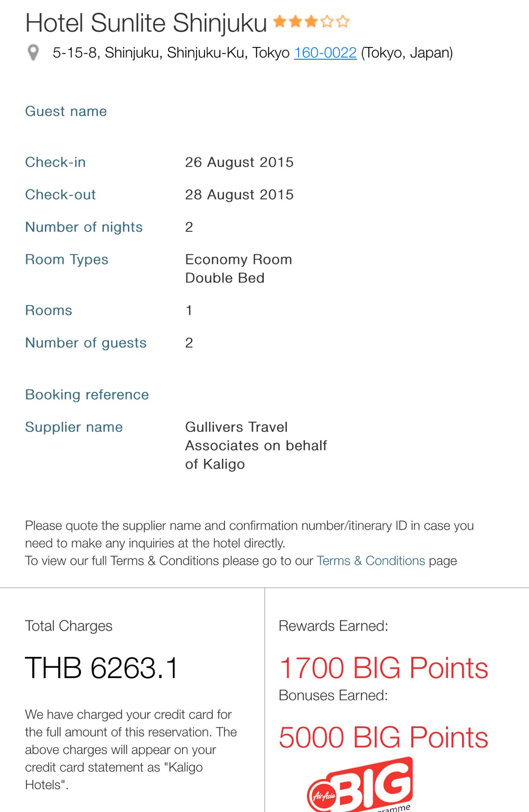The width and height of the screenshot is (529, 812).
Task: Click the Number of nights label
Action: [84, 227]
